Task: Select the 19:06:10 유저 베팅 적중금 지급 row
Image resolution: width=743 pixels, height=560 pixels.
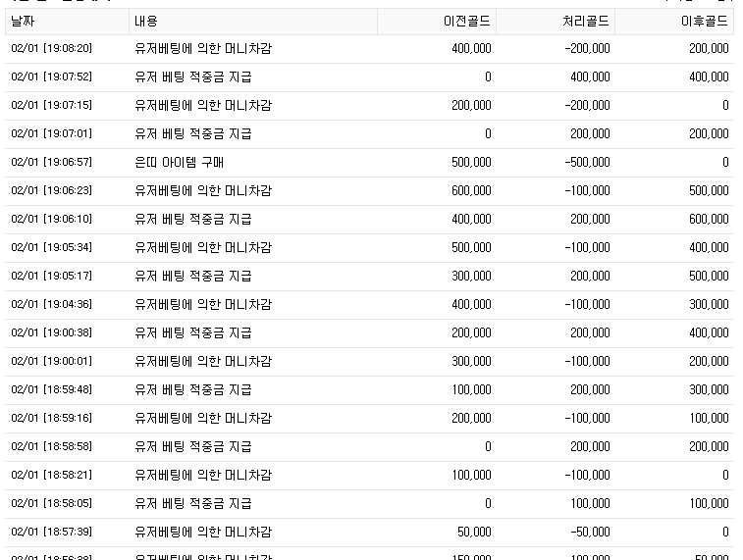Action: click(x=370, y=219)
